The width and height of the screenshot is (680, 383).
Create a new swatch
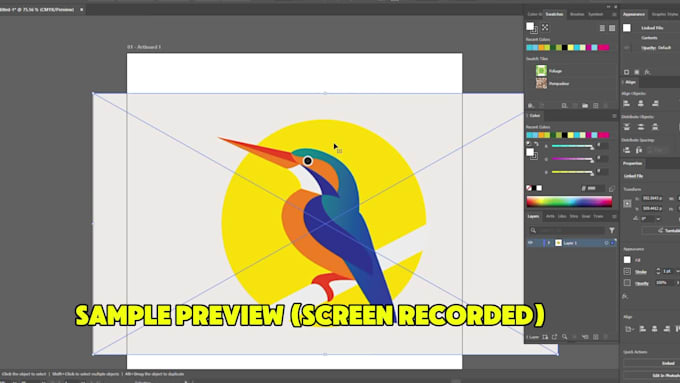(x=596, y=105)
